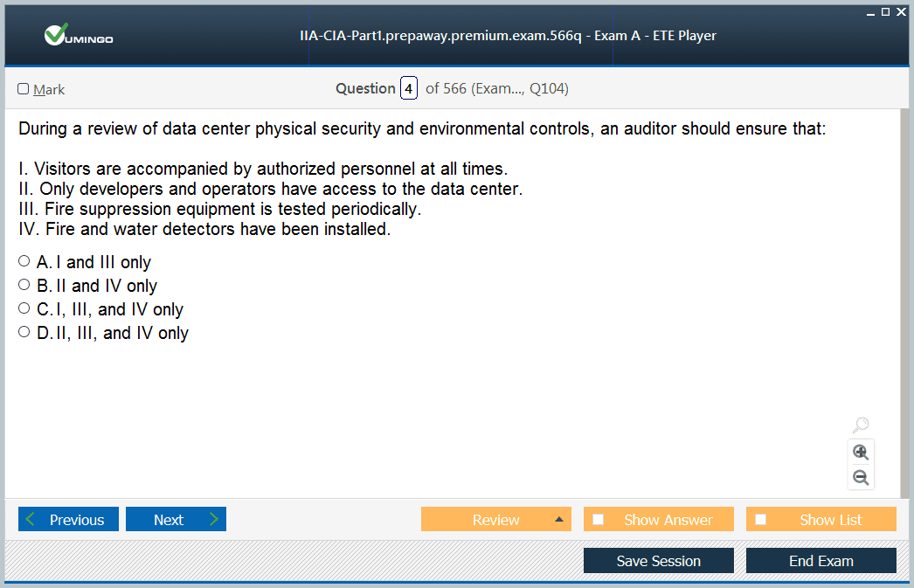This screenshot has width=914, height=588.
Task: Click the zoom out magnifier icon
Action: point(861,477)
